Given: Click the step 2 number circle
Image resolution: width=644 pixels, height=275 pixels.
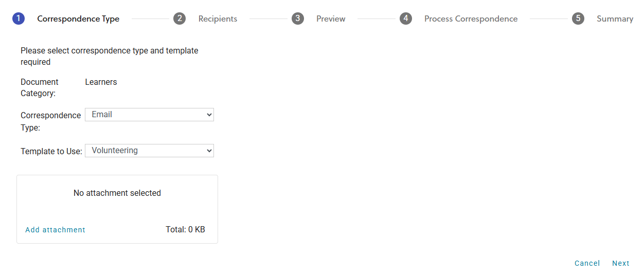Looking at the screenshot, I should coord(180,19).
